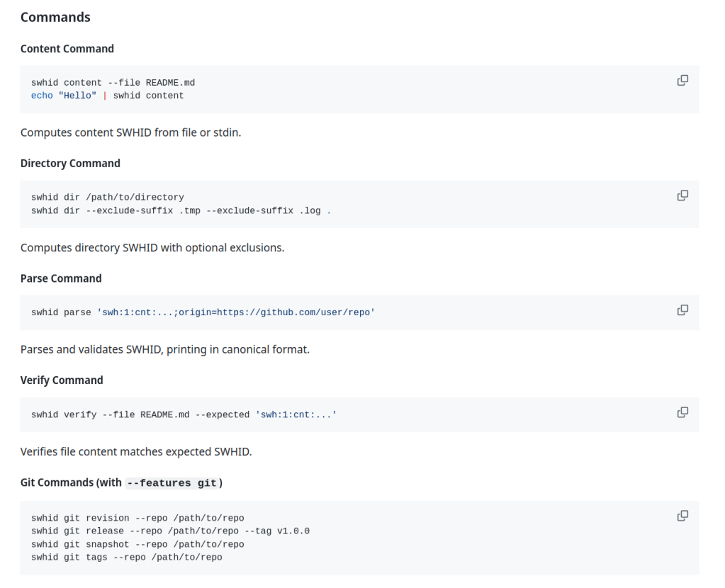This screenshot has width=725, height=588.
Task: Click the 'swhid git tags' command line
Action: coord(126,558)
